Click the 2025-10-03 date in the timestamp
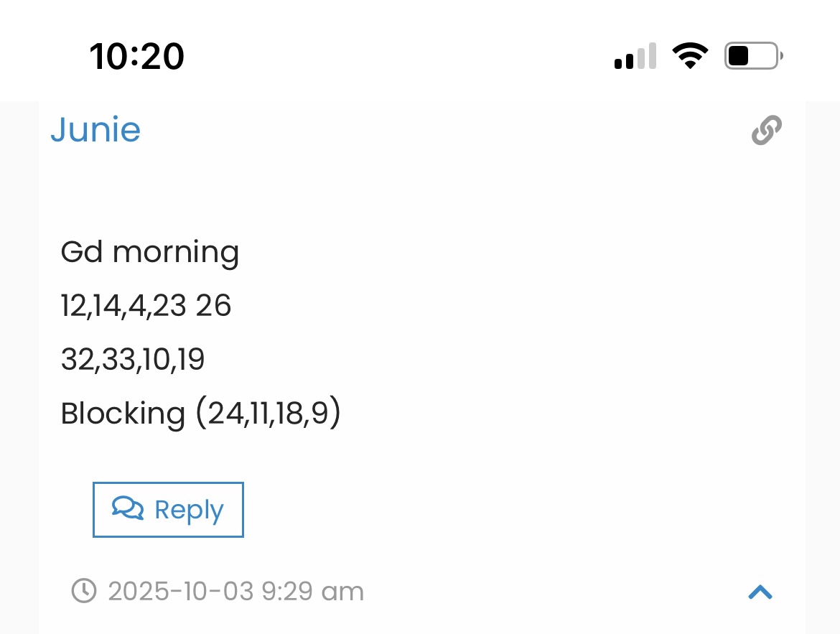 click(180, 592)
